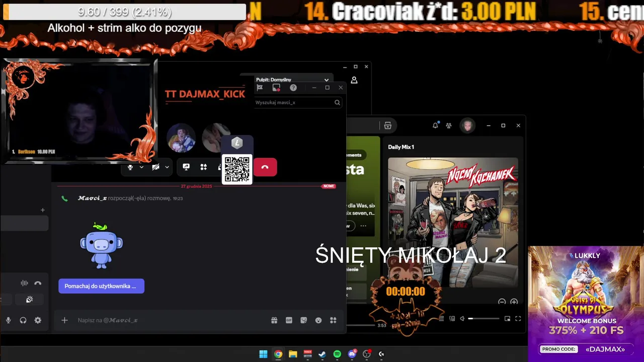Click the NOWE new messages badge
Image resolution: width=644 pixels, height=362 pixels.
[x=329, y=186]
